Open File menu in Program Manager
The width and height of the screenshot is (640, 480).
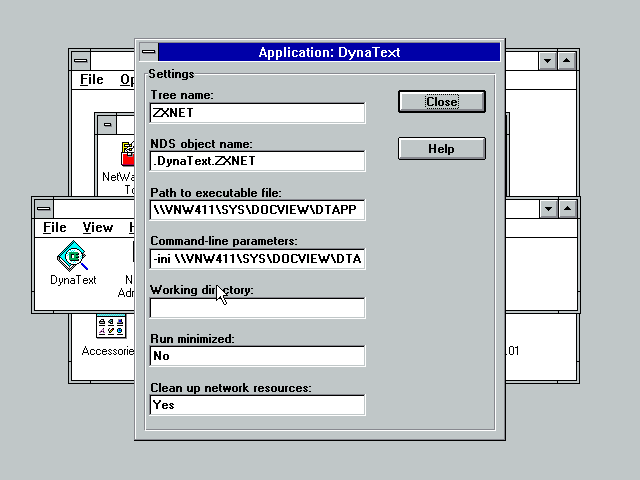coord(91,79)
